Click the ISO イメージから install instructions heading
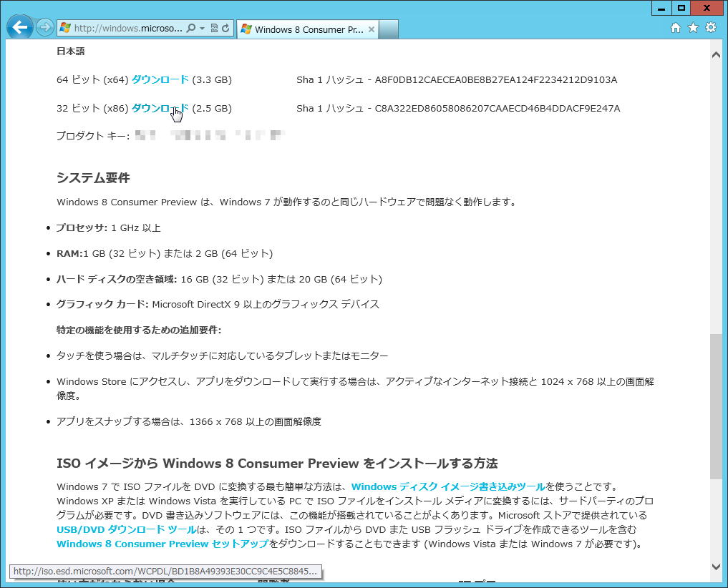Viewport: 728px width, 588px height. [277, 463]
